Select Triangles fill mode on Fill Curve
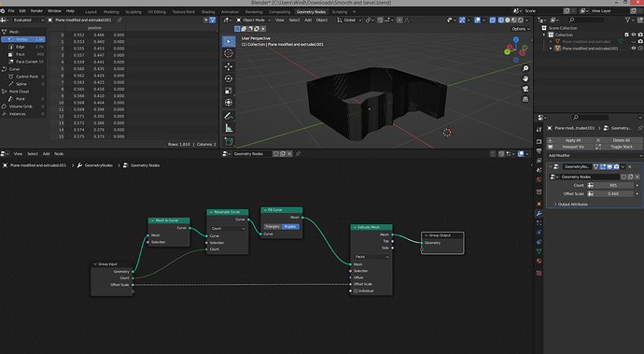The image size is (644, 354). click(x=273, y=227)
